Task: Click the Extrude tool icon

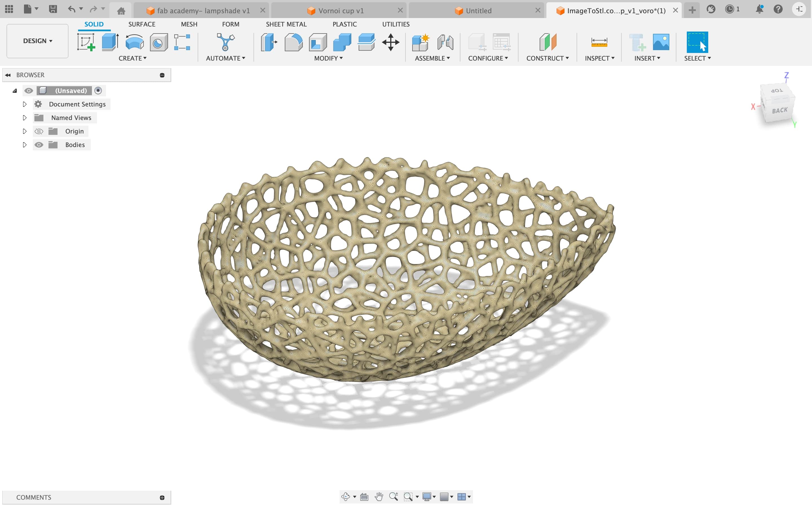Action: coord(110,42)
